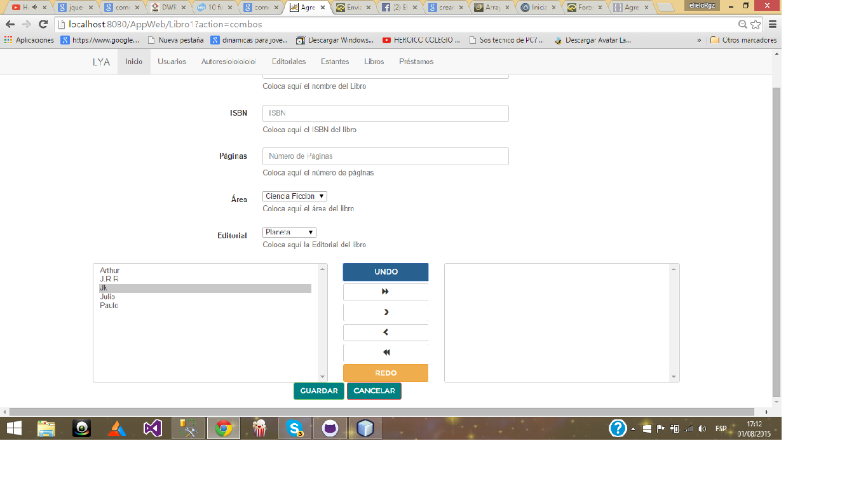This screenshot has height=488, width=868.
Task: Open Skype from taskbar
Action: (x=295, y=428)
